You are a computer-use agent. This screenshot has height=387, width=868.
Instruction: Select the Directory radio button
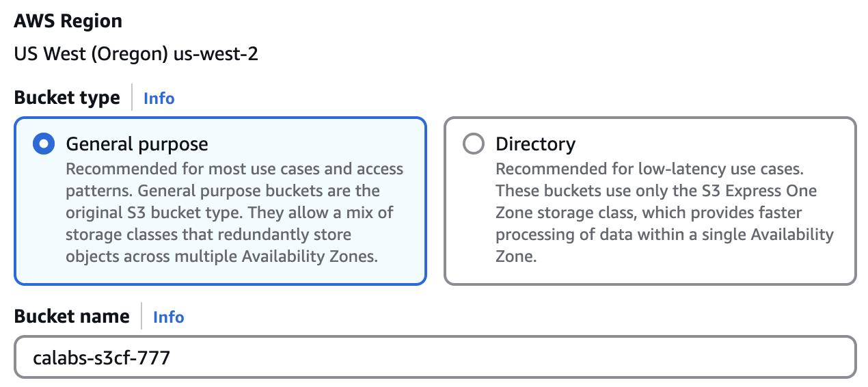[x=473, y=144]
